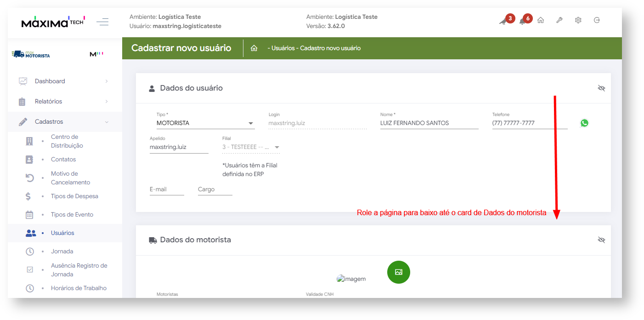This screenshot has height=320, width=644.
Task: Click the Jornada clock icon
Action: pos(30,251)
